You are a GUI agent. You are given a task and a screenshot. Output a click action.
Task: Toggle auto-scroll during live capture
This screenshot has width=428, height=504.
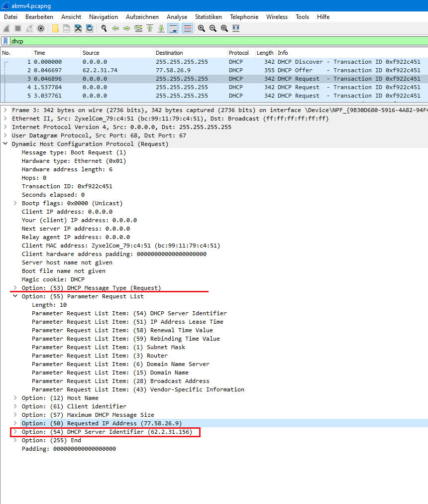pos(173,28)
